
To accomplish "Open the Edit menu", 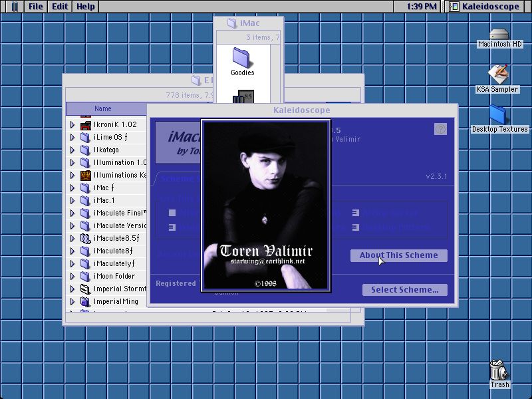I will [x=60, y=7].
